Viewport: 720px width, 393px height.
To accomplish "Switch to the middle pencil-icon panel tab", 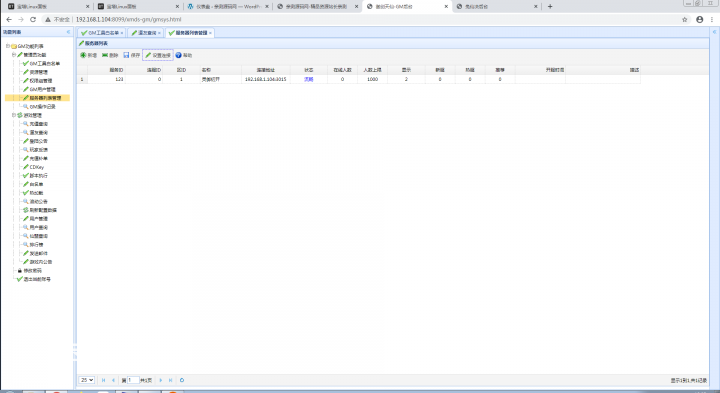I will click(x=144, y=33).
